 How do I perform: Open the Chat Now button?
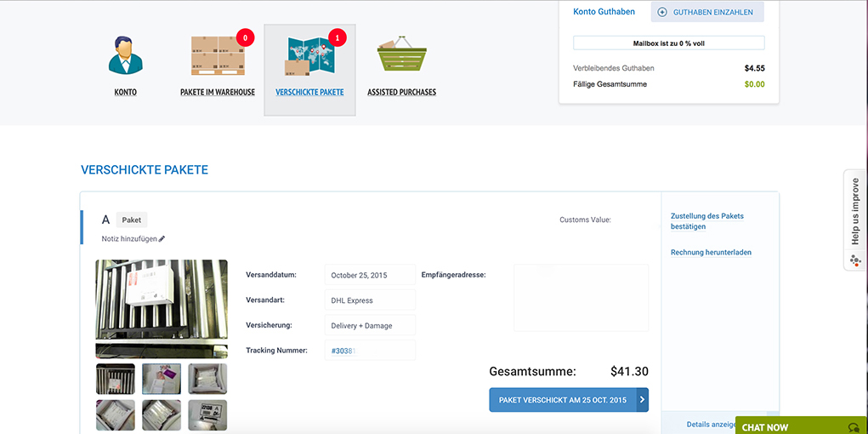coord(802,425)
